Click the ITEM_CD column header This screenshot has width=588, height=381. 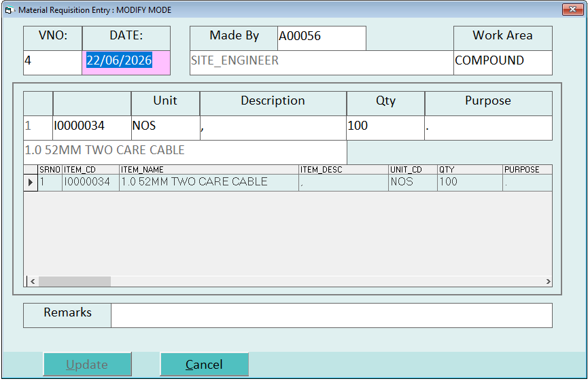point(90,169)
